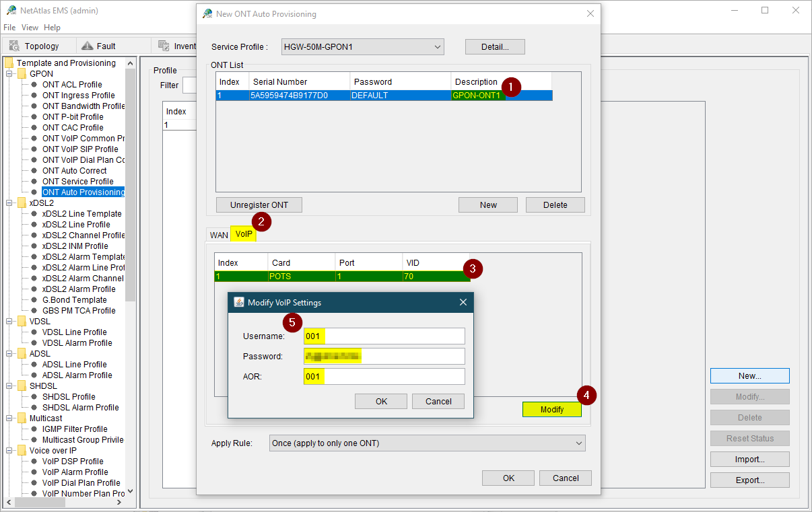
Task: Click the xDSL2 folder icon in tree
Action: (22, 203)
